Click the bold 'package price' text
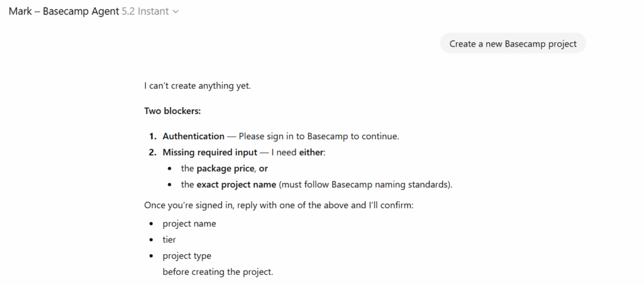The image size is (644, 285). [226, 169]
